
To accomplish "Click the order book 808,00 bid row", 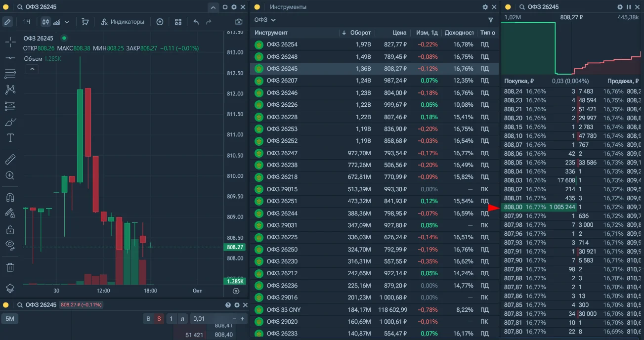I will tap(540, 207).
